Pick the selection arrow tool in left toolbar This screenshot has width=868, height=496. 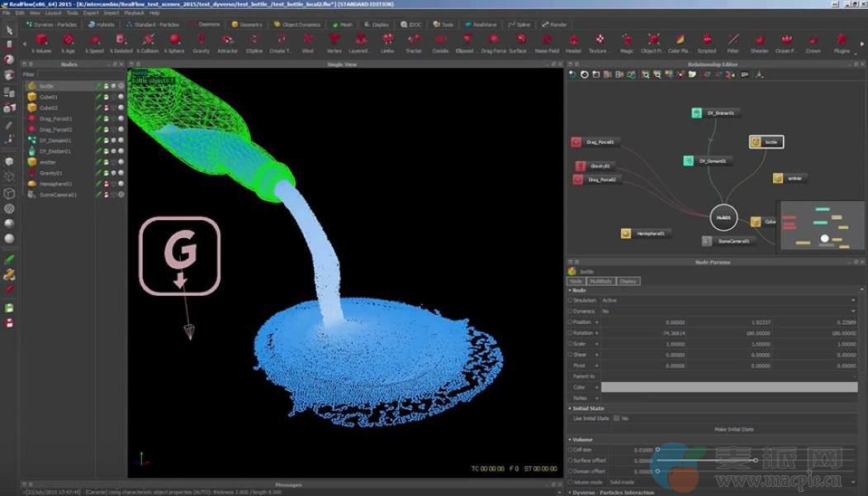tap(9, 31)
